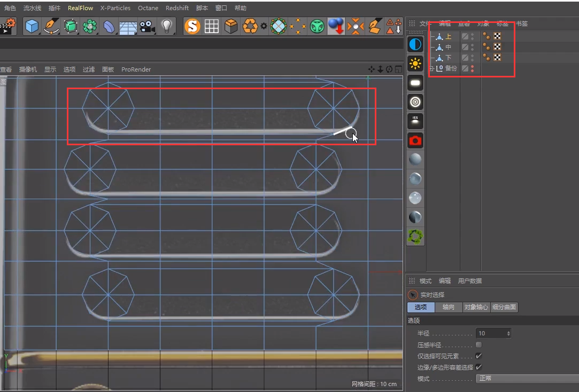The width and height of the screenshot is (579, 392).
Task: Click the 半径 value stepper arrows
Action: coord(508,333)
